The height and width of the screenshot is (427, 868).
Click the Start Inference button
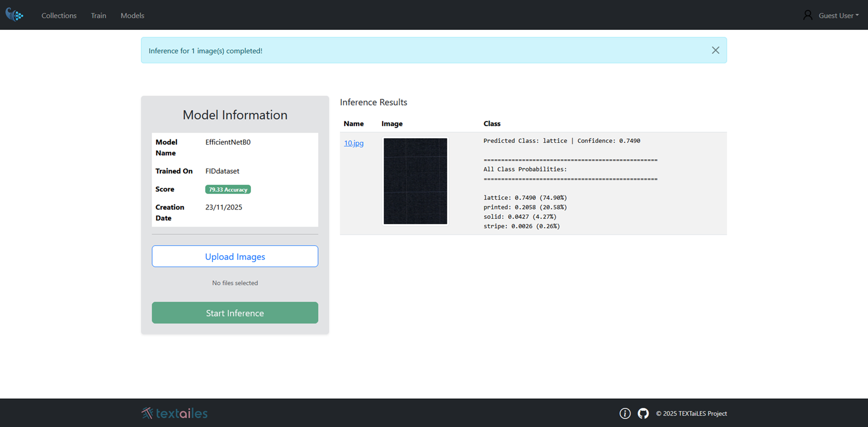coord(235,313)
